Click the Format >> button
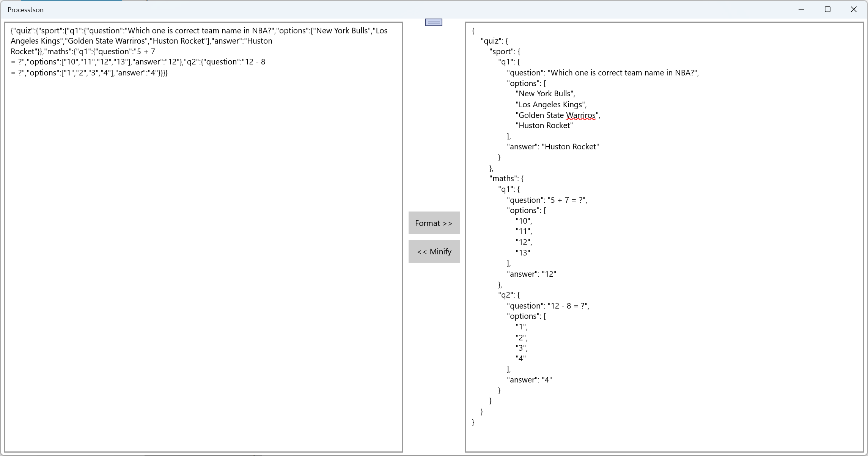Screen dimensions: 868x456 434,223
